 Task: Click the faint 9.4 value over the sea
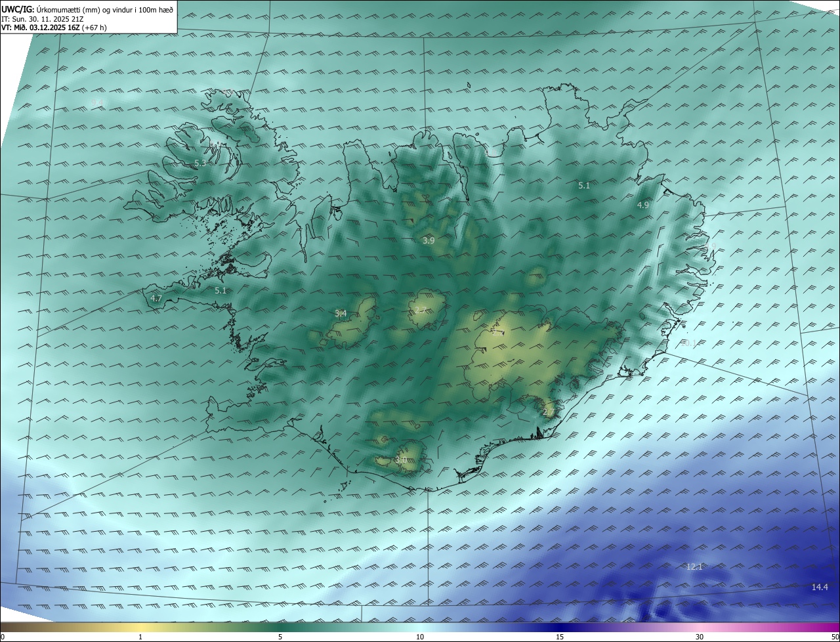tap(96, 102)
